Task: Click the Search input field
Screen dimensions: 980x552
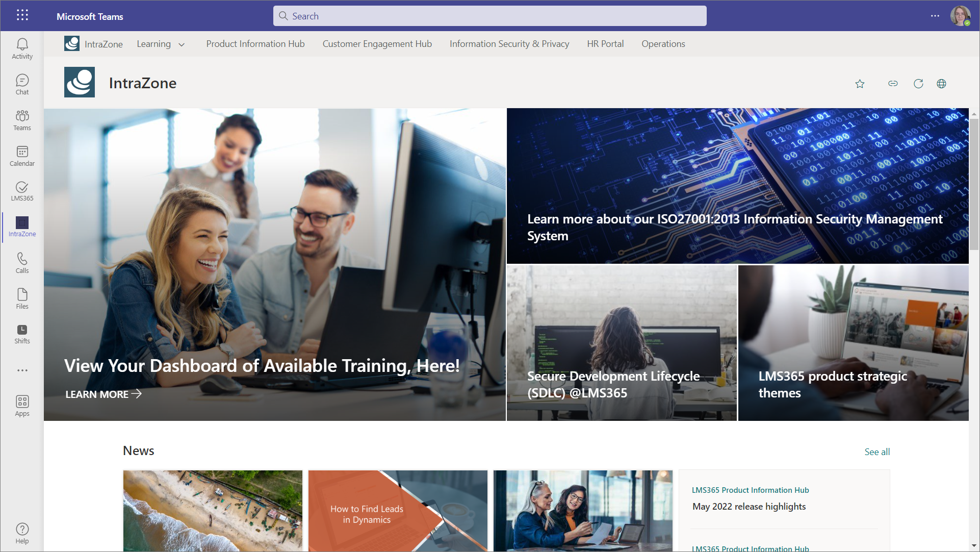Action: pos(489,16)
